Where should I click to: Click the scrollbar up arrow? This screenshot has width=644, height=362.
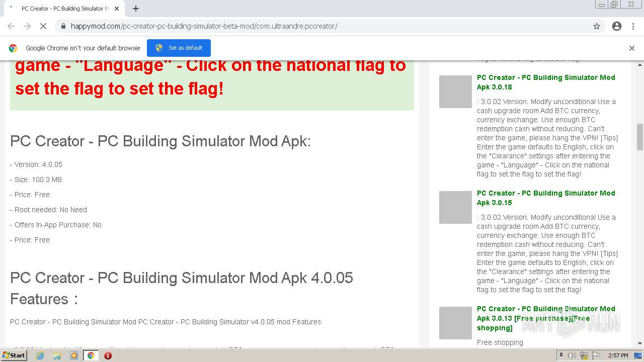click(x=640, y=65)
